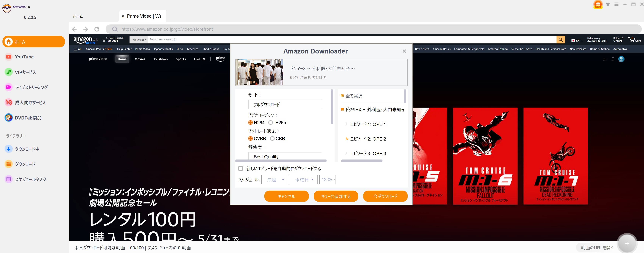Go to the orange ホーム sidebar item

(x=34, y=42)
